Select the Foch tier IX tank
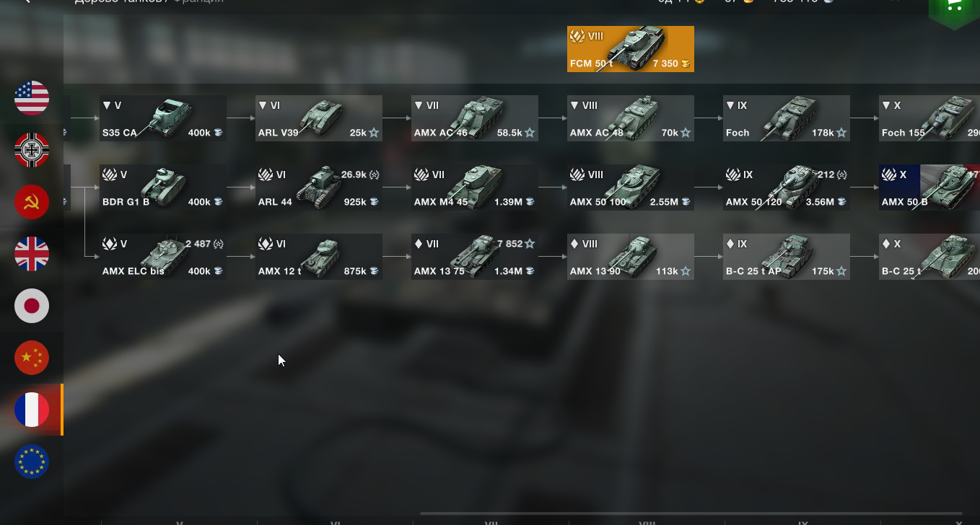The width and height of the screenshot is (980, 525). 787,118
